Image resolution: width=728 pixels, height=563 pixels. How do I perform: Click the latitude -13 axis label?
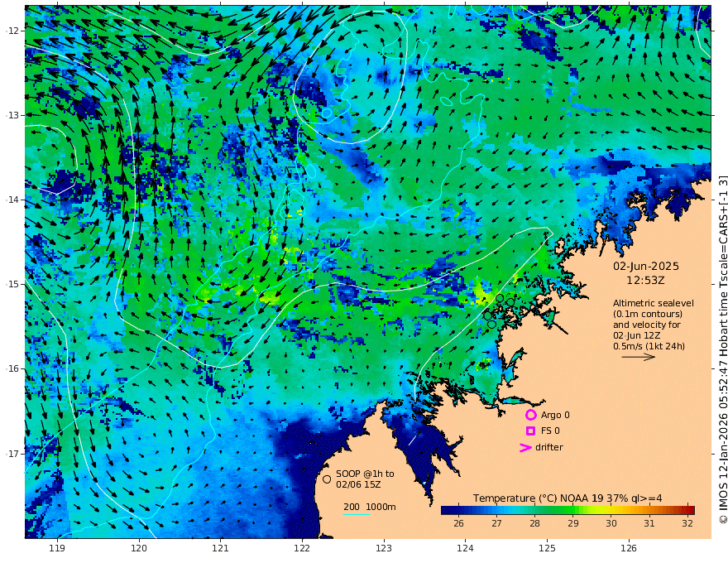pos(12,115)
